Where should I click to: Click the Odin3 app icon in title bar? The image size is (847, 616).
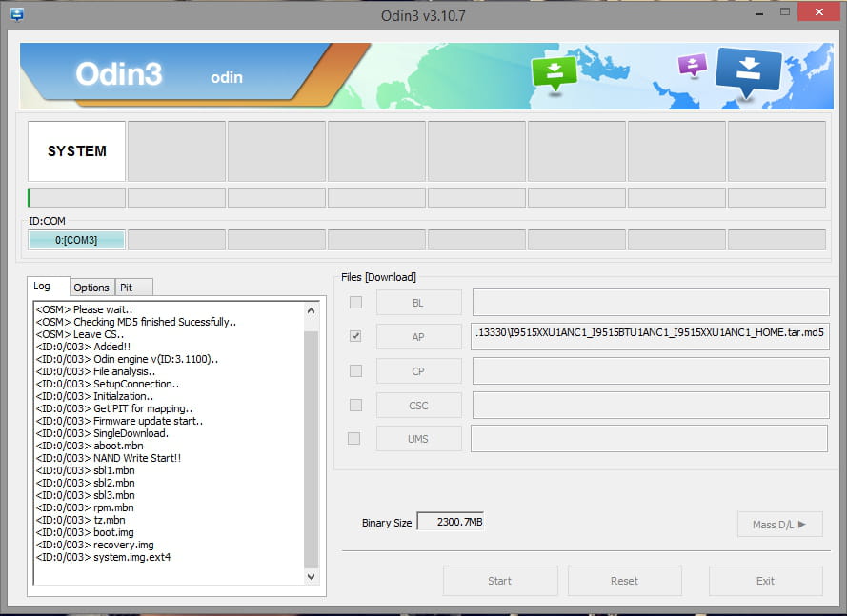click(x=17, y=14)
